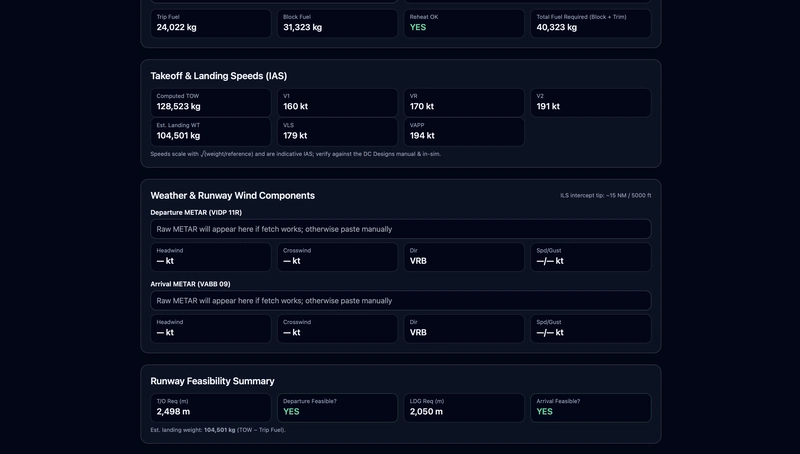
Task: Click the Arrival METAR (VABB 09) input field
Action: point(400,300)
